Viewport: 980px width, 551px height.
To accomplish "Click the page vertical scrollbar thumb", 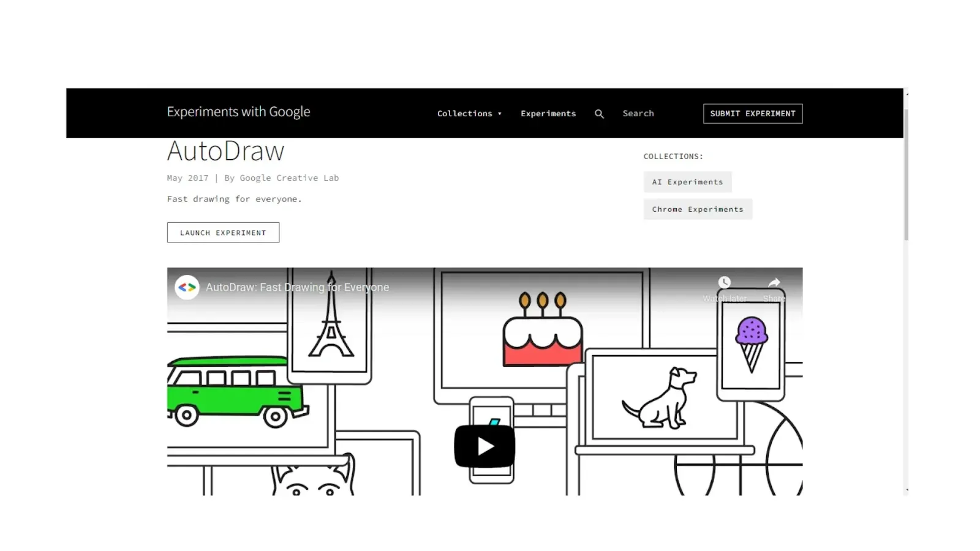I will [x=907, y=174].
